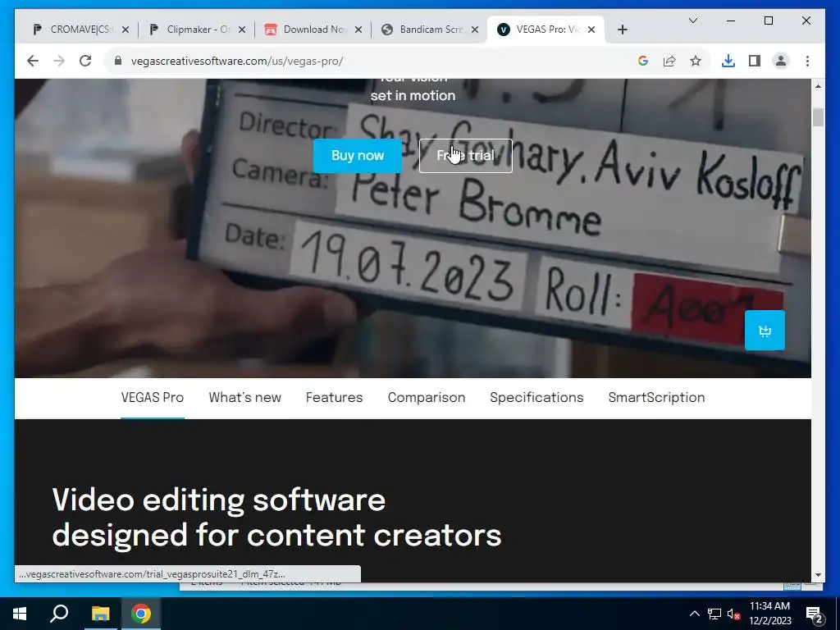Go to the Features section
The height and width of the screenshot is (630, 840).
[335, 398]
